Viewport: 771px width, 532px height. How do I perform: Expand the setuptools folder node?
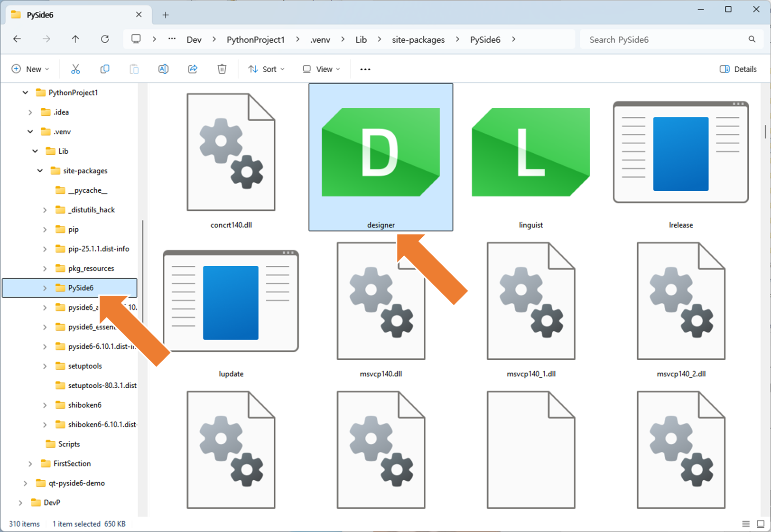[x=45, y=366]
